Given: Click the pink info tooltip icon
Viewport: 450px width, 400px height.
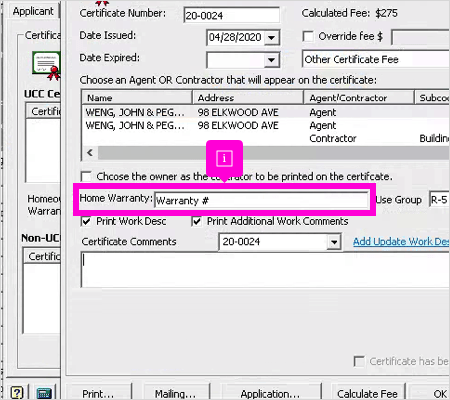Looking at the screenshot, I should click(224, 158).
